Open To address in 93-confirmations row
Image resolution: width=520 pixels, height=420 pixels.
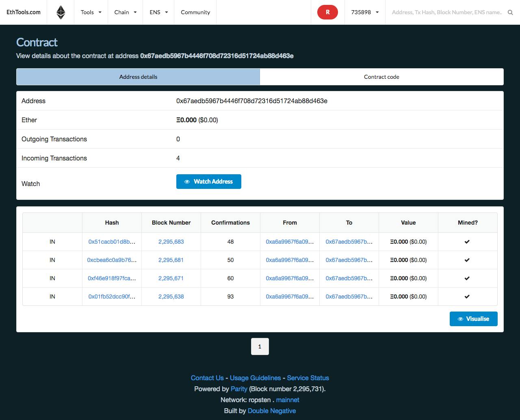(349, 297)
